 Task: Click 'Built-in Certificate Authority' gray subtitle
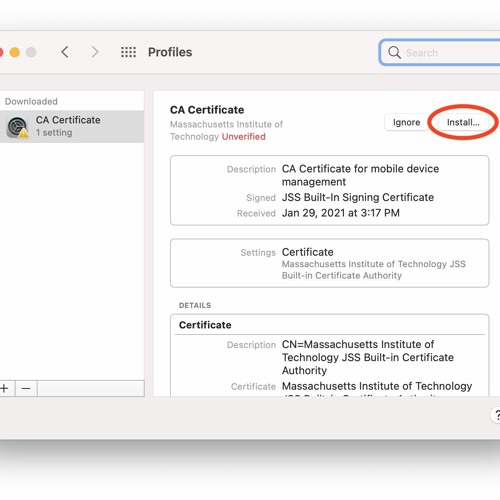pos(342,276)
